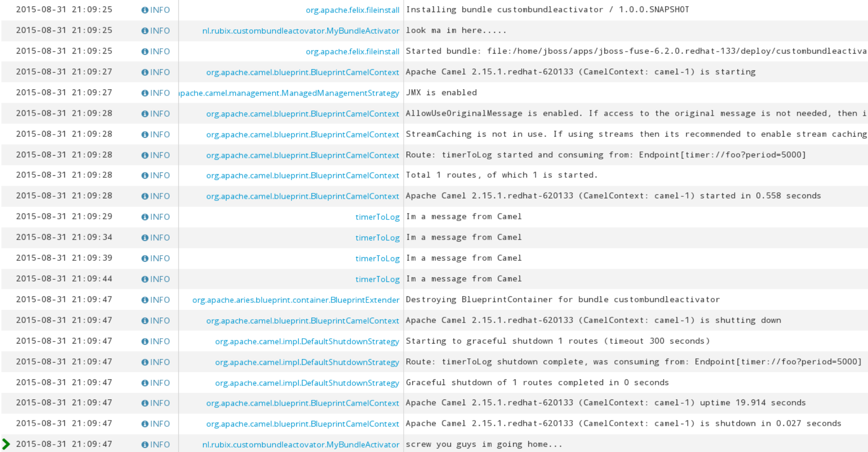Open DefaultShutdownStrategy link on 'Starting to graceful' row

(x=307, y=341)
